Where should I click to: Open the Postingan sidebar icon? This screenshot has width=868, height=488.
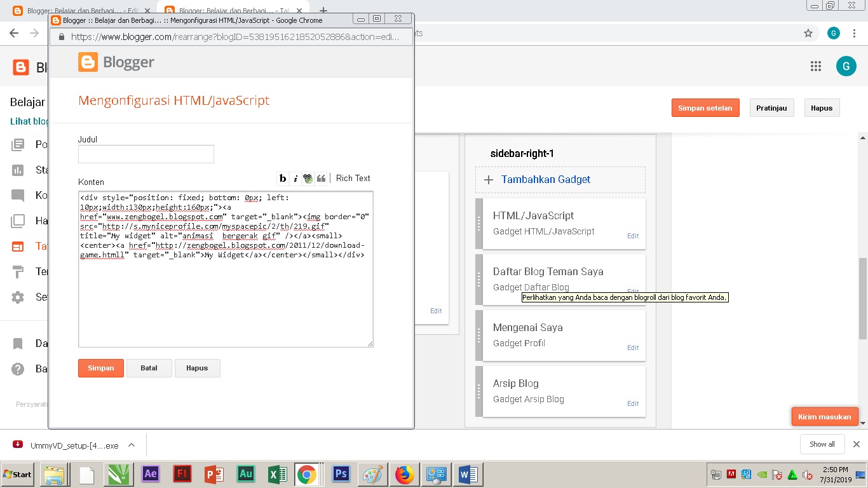point(18,145)
